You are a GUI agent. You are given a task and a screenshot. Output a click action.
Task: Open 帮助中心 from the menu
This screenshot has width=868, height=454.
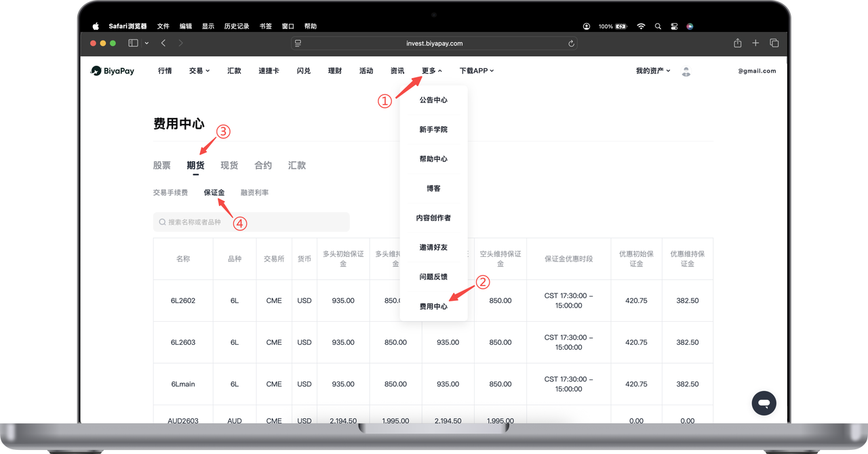[433, 159]
